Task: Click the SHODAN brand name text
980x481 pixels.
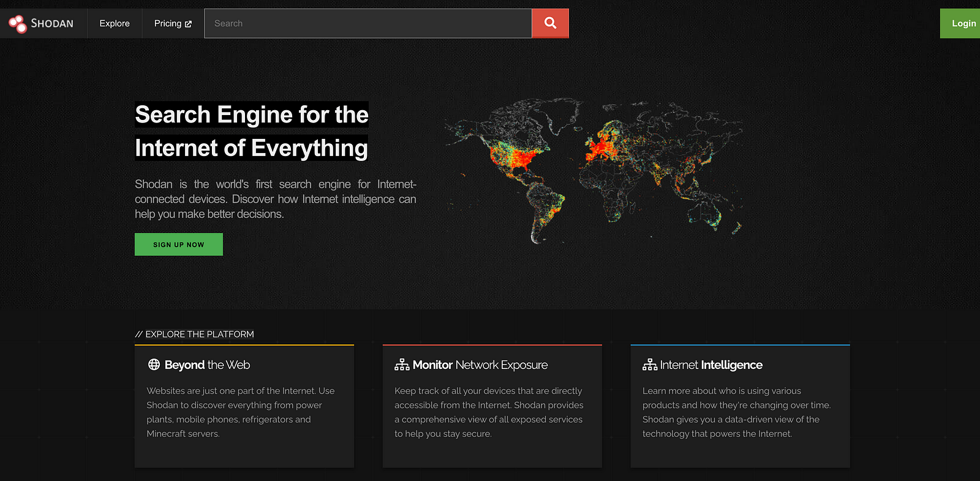Action: (x=52, y=24)
